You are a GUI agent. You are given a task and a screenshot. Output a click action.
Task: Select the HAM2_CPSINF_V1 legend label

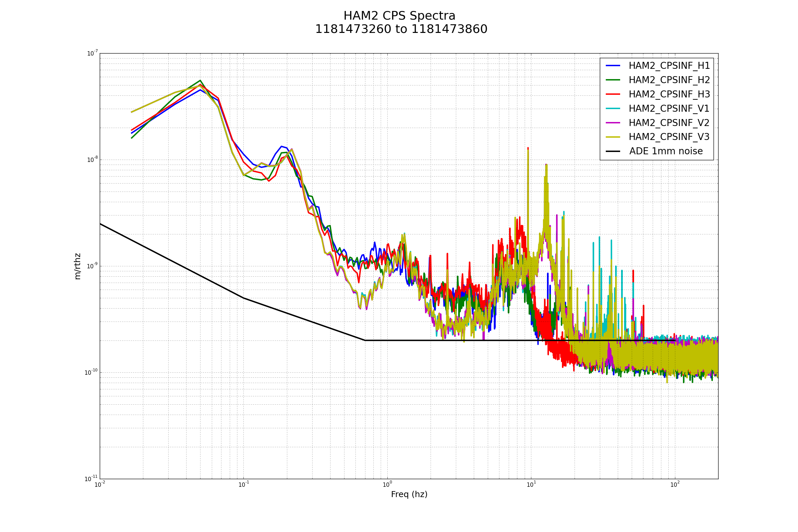click(x=669, y=109)
